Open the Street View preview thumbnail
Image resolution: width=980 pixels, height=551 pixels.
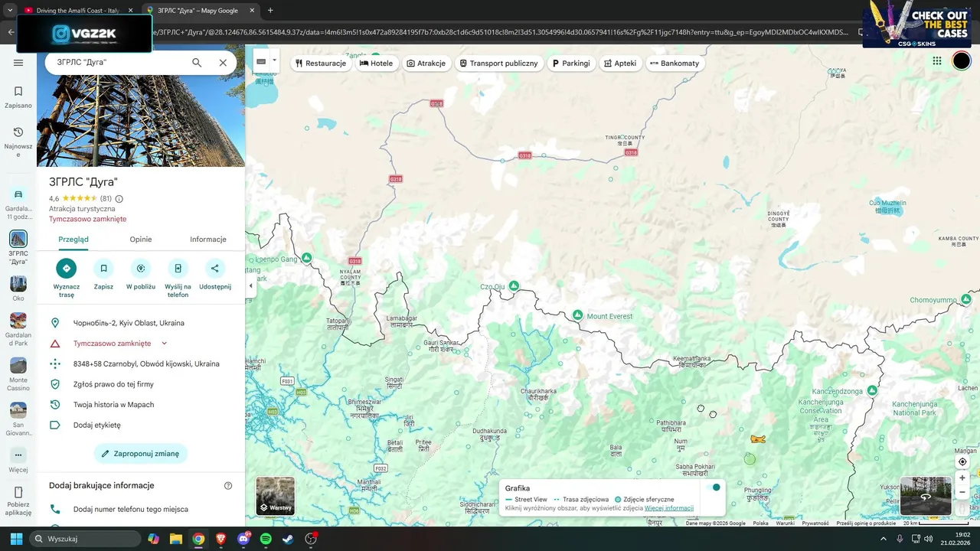click(926, 496)
